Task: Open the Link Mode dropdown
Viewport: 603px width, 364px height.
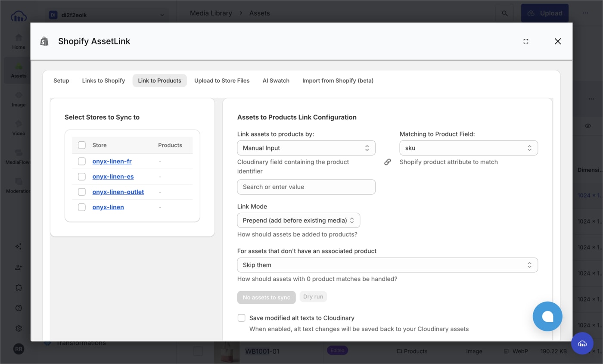Action: coord(298,221)
